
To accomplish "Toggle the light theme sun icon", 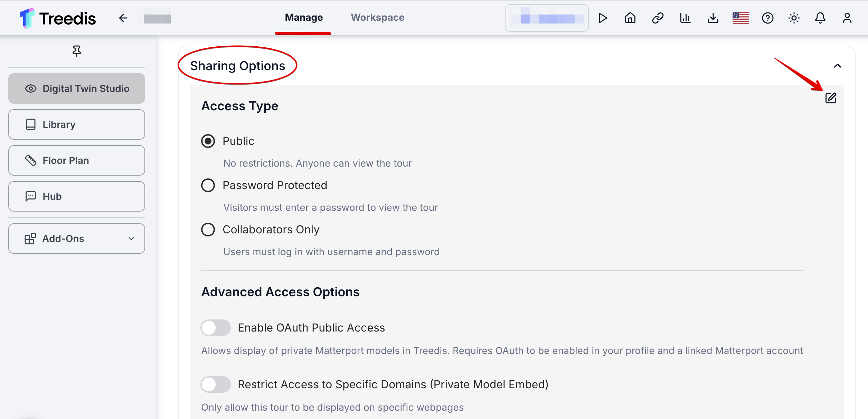I will (x=794, y=18).
